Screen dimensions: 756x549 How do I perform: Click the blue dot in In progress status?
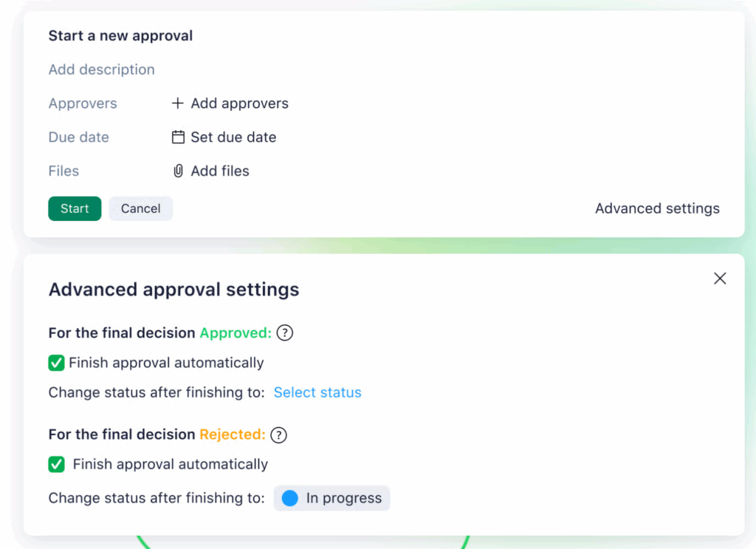coord(290,499)
